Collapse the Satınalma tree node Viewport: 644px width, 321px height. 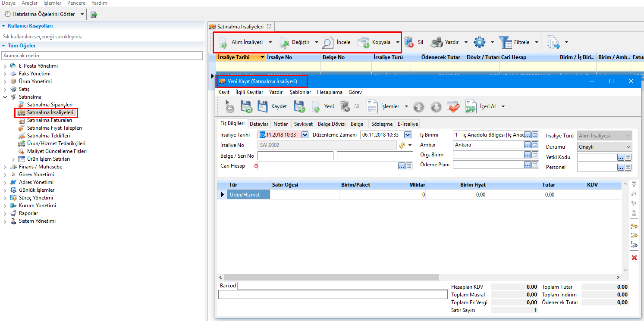(x=5, y=97)
